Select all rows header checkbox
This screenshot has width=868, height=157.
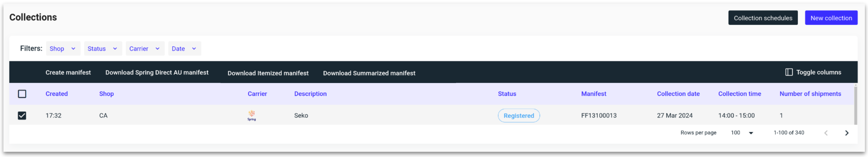point(22,94)
